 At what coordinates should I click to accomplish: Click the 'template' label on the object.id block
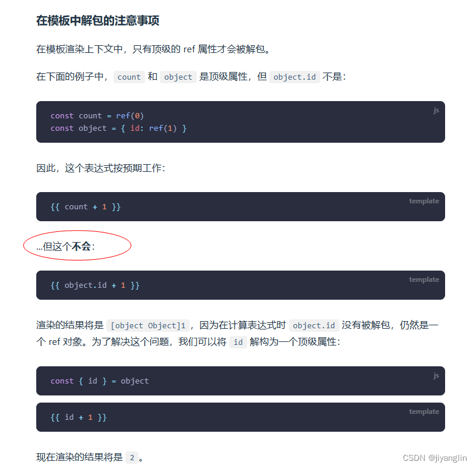424,279
